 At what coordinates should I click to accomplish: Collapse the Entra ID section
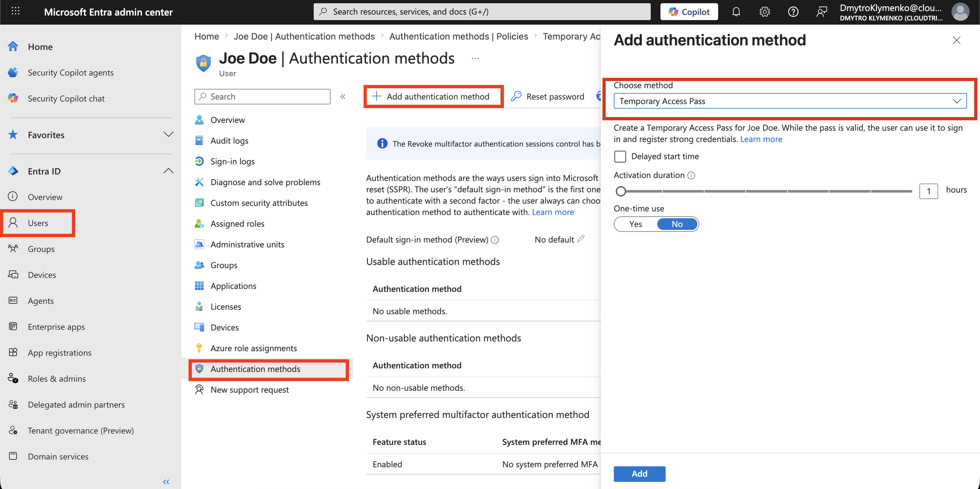point(168,171)
